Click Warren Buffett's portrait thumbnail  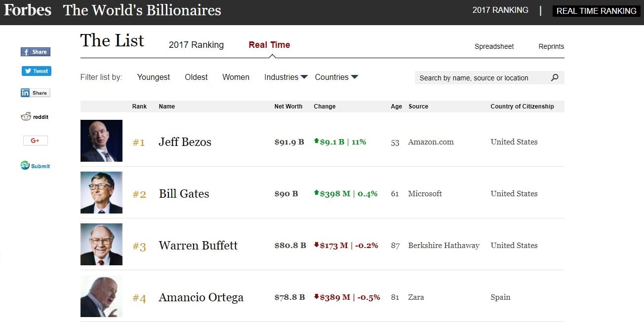tap(101, 244)
